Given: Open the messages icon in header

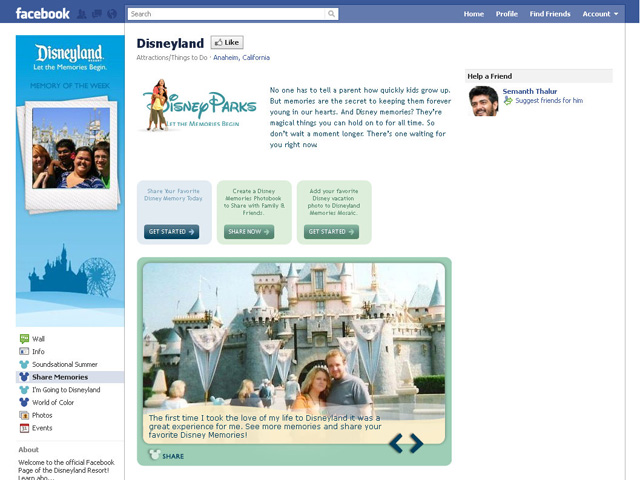Looking at the screenshot, I should pos(97,14).
